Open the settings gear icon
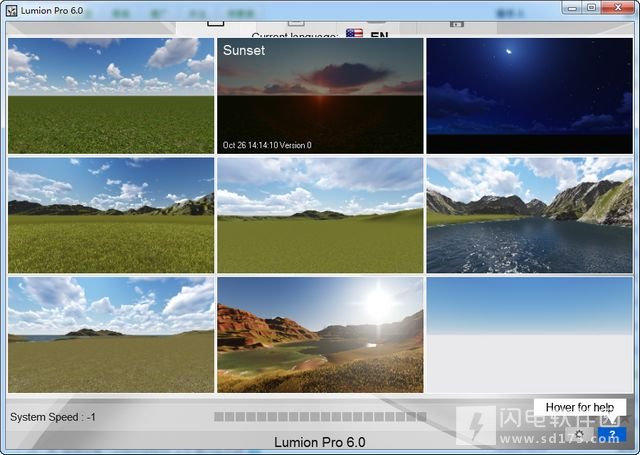 (x=579, y=434)
